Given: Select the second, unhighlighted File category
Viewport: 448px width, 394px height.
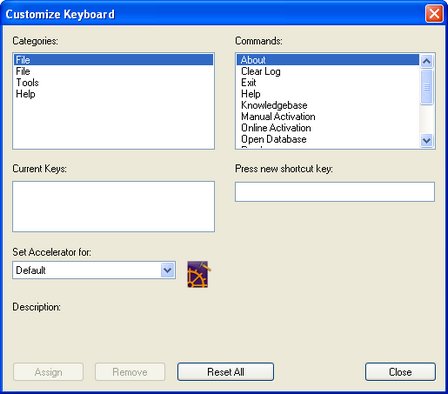Looking at the screenshot, I should (x=113, y=71).
